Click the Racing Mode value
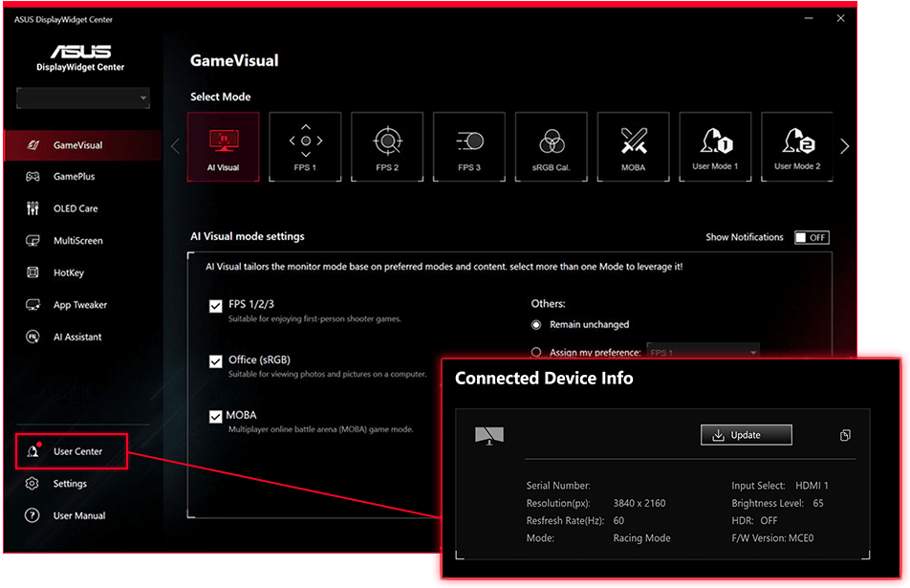 click(x=642, y=538)
